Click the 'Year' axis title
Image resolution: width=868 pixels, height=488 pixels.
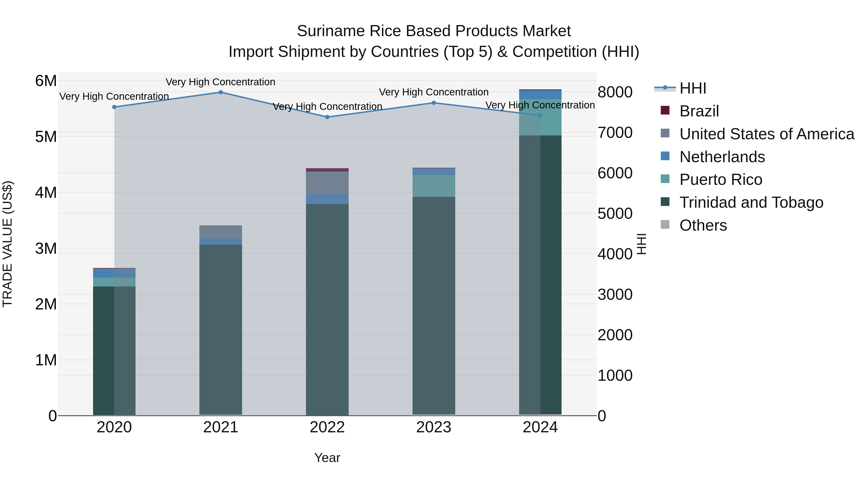327,458
